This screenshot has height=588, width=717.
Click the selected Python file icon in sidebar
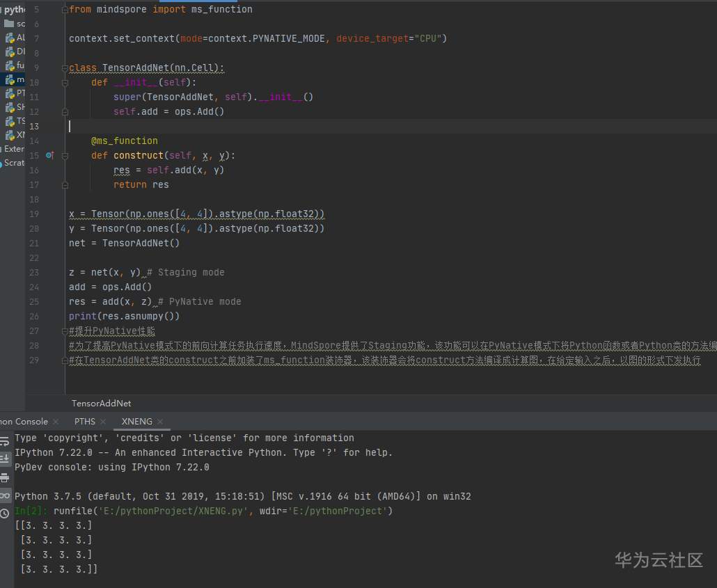tap(11, 79)
